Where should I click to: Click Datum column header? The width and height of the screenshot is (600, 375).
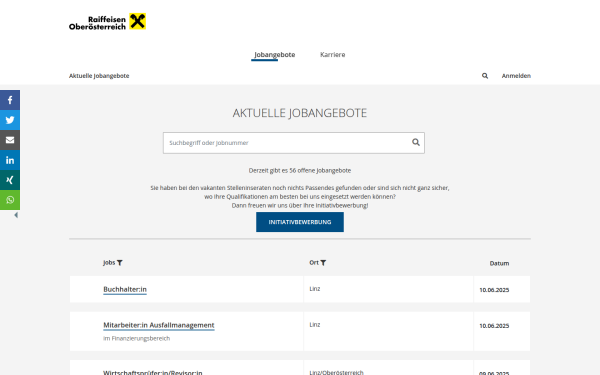(x=499, y=263)
